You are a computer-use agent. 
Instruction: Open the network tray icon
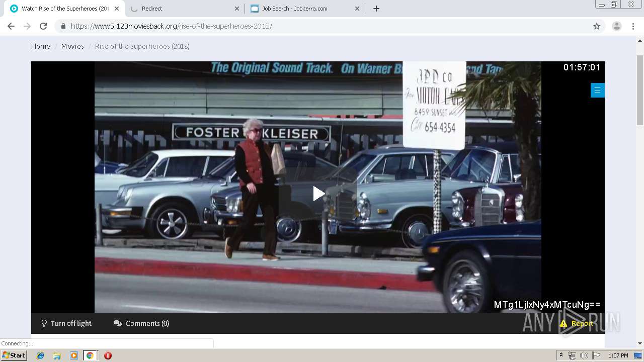572,355
